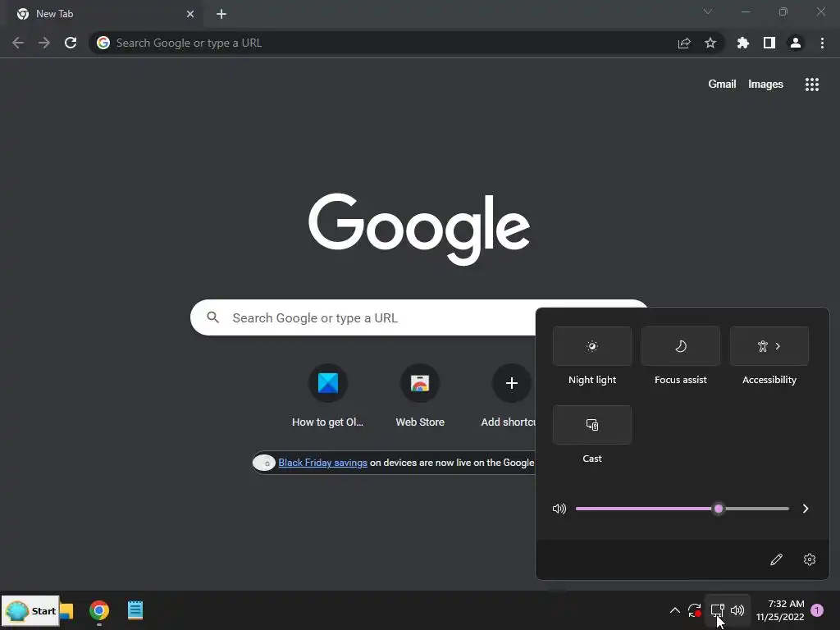Screen dimensions: 840x630
Task: Click the Chrome taskbar icon
Action: coord(99,610)
